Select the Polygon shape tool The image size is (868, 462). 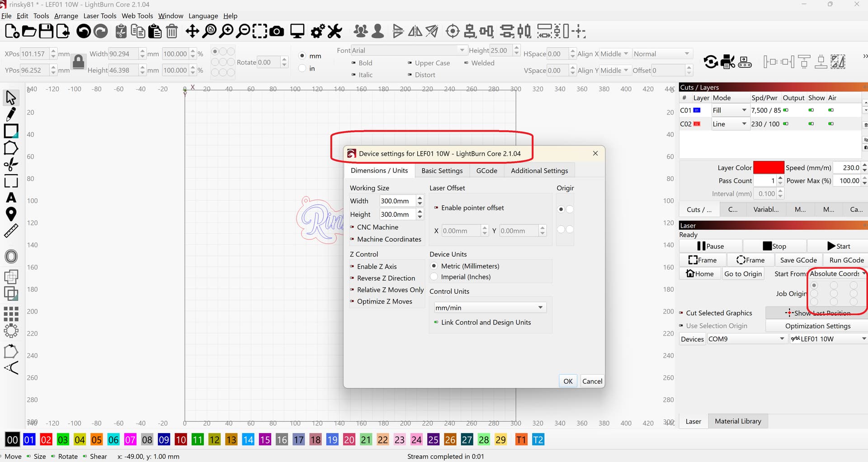click(11, 148)
